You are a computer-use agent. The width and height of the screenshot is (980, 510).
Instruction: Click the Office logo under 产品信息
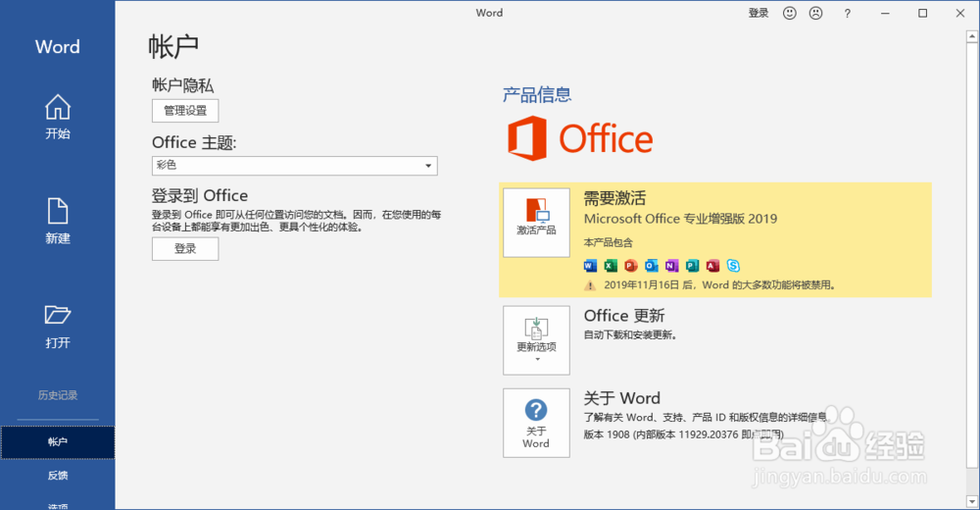(x=580, y=138)
